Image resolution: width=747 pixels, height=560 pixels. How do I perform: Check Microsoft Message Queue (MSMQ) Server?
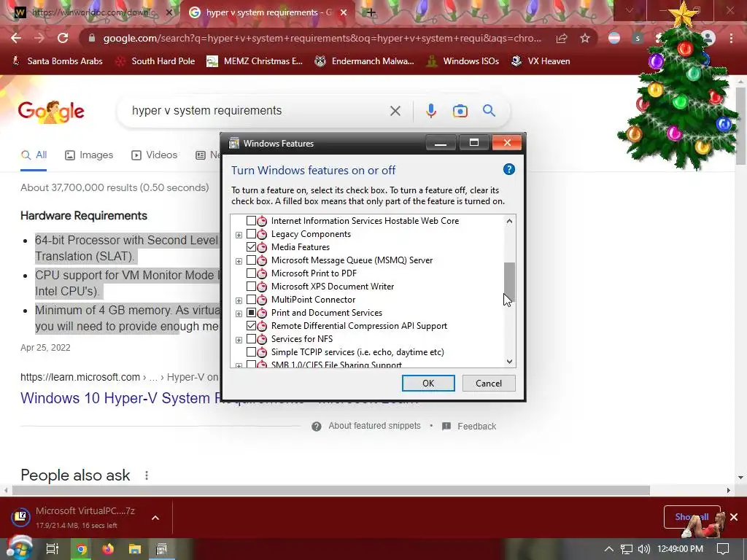tap(251, 260)
